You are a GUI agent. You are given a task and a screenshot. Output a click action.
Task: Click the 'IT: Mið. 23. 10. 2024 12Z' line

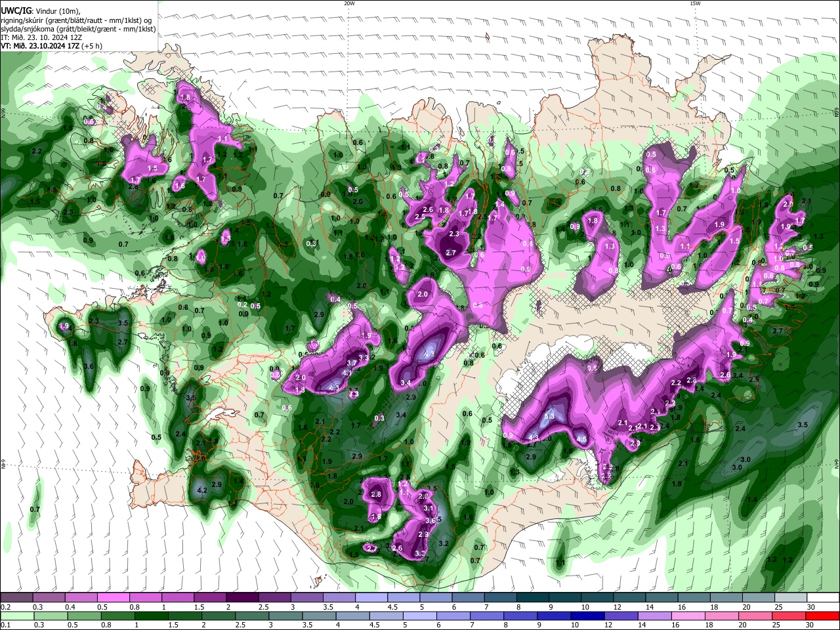pos(41,37)
